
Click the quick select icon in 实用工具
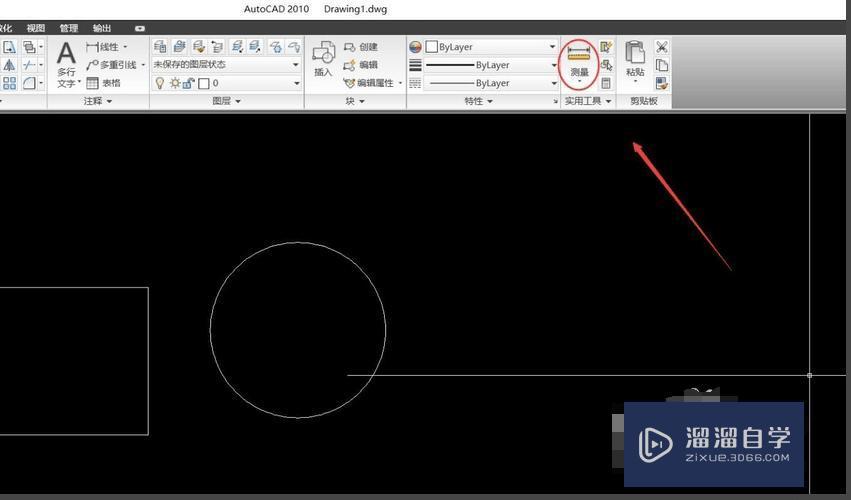606,47
